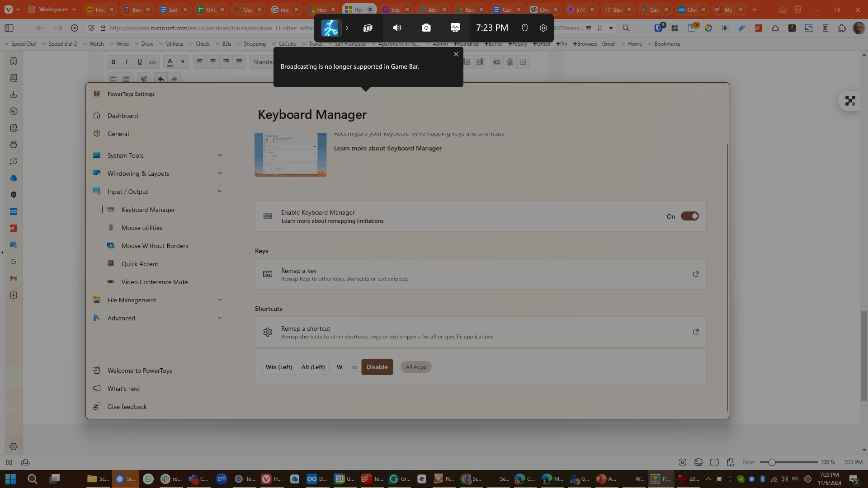The height and width of the screenshot is (488, 868).
Task: Select Mouse utilities in sidebar
Action: [142, 228]
